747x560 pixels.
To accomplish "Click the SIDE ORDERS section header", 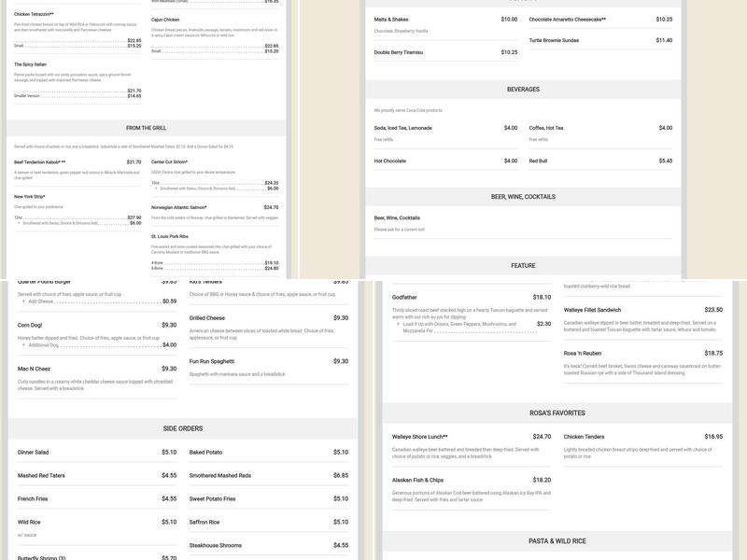I will (x=183, y=428).
